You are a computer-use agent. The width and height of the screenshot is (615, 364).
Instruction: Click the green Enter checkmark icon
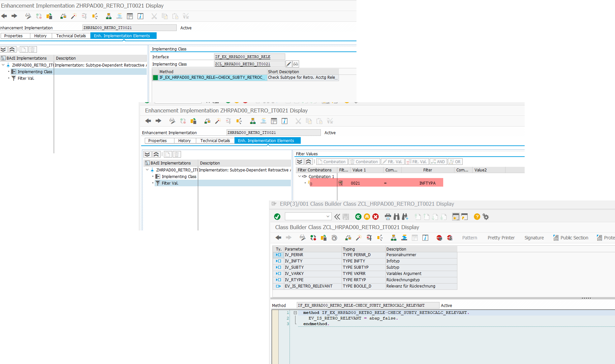(277, 217)
